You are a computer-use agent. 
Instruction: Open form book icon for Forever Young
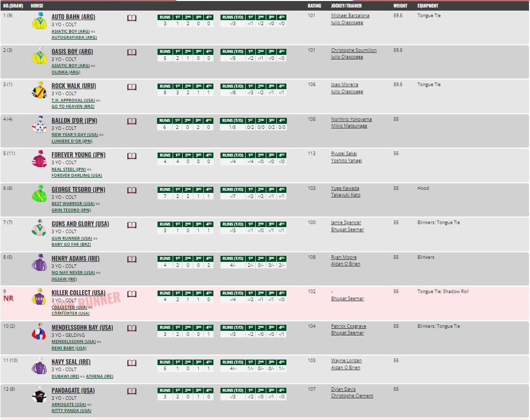pyautogui.click(x=132, y=156)
